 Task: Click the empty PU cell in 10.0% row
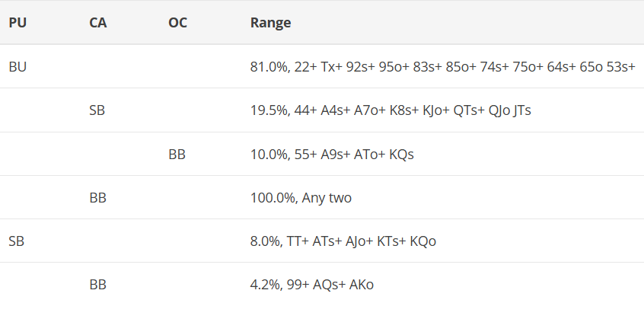pyautogui.click(x=43, y=154)
